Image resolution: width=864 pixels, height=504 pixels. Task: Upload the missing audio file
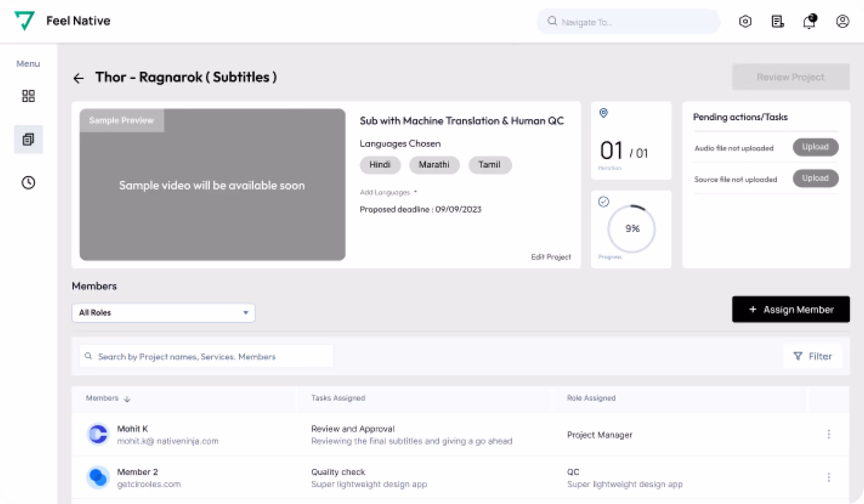pyautogui.click(x=815, y=147)
